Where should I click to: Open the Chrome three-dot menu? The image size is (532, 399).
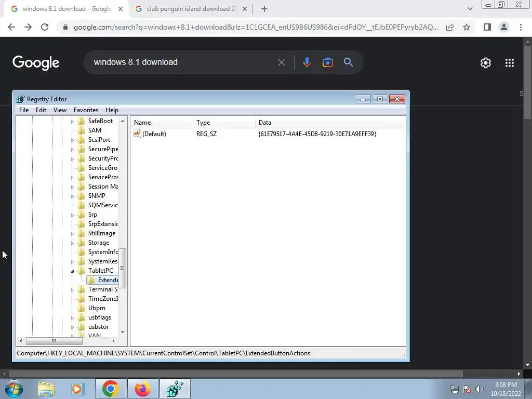pyautogui.click(x=521, y=27)
